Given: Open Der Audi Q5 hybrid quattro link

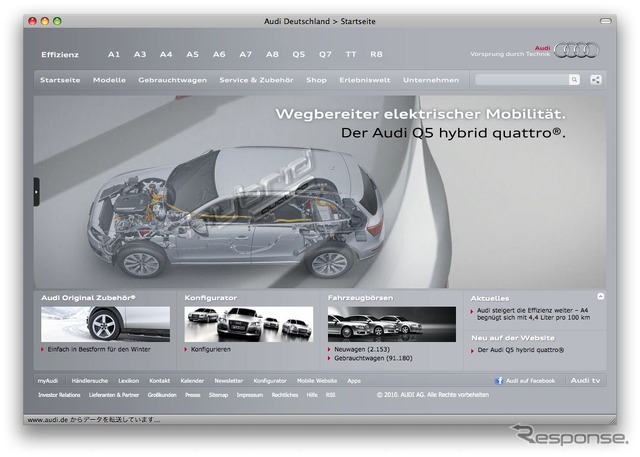Looking at the screenshot, I should [x=520, y=350].
